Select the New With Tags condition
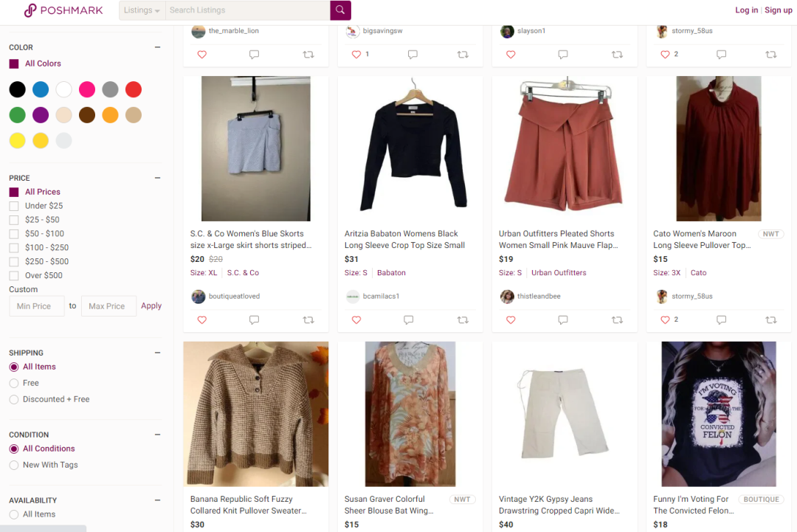797x532 pixels. 13,465
